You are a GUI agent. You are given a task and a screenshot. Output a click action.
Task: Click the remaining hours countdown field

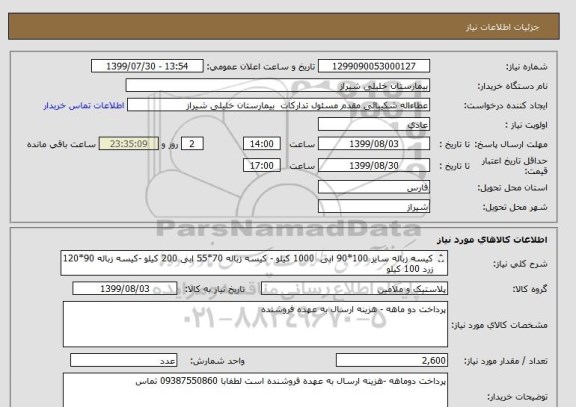pos(129,144)
